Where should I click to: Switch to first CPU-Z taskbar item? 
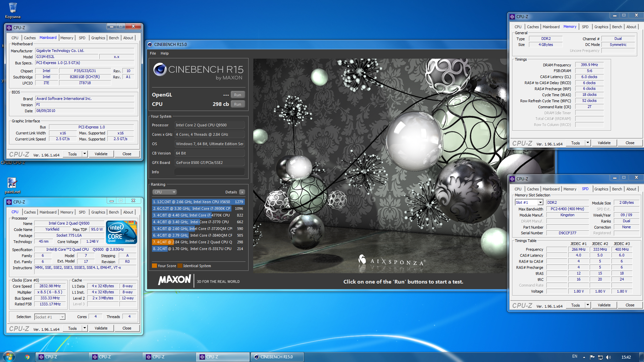pos(62,357)
